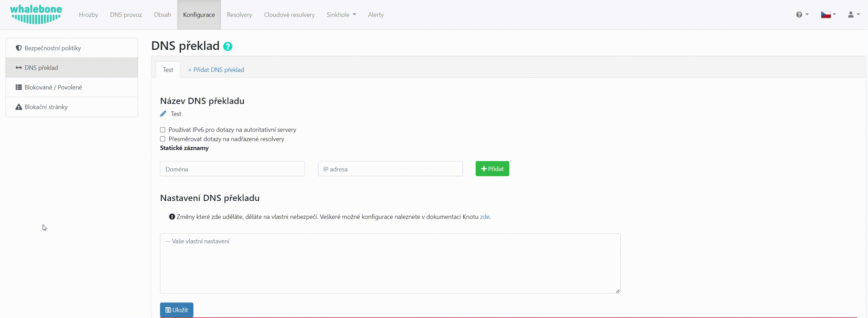Screen dimensions: 868x318
Task: Click the Uložit save button
Action: pos(177,310)
